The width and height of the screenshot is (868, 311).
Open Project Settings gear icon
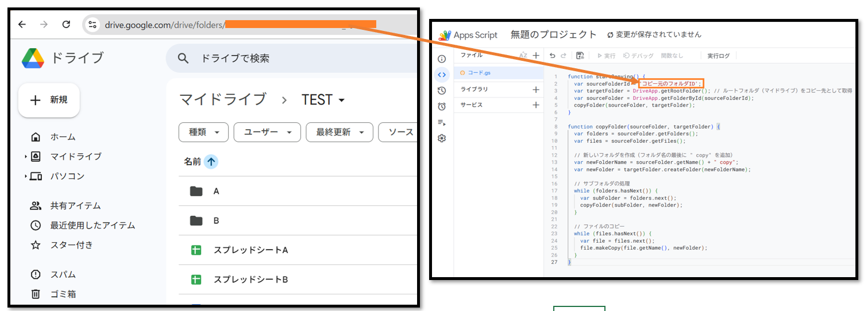(442, 138)
